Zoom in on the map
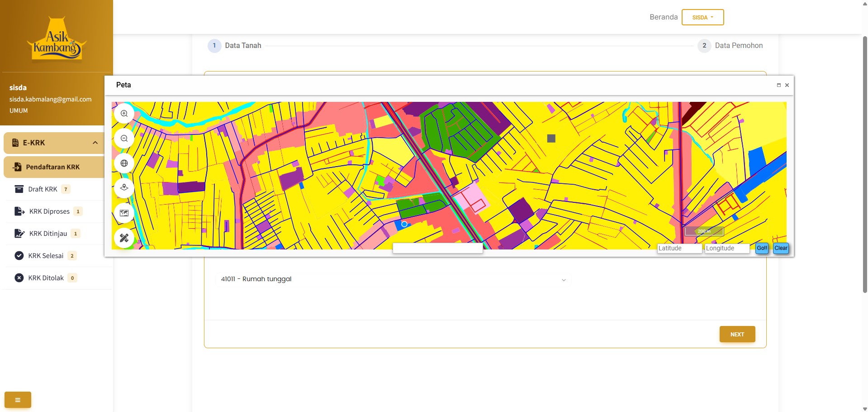This screenshot has width=868, height=412. (x=124, y=114)
